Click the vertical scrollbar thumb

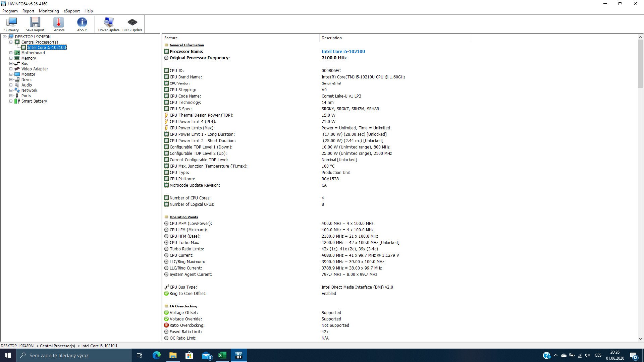640,64
